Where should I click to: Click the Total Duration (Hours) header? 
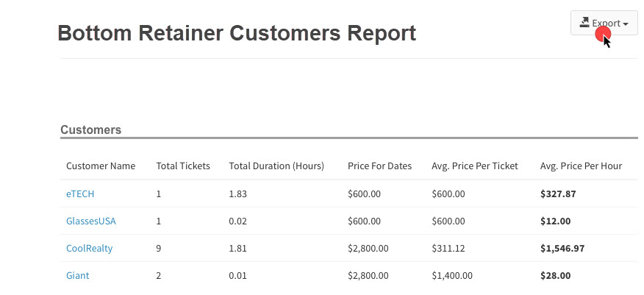pos(276,166)
